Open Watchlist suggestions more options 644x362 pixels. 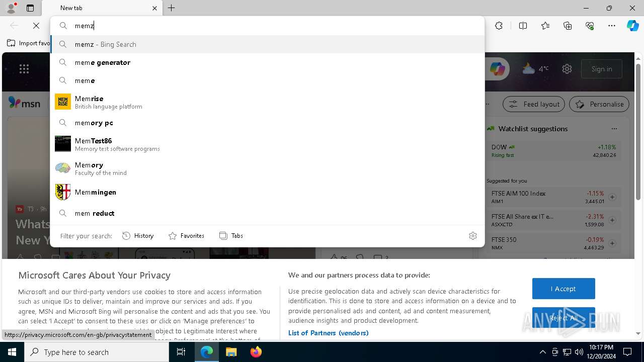point(614,129)
